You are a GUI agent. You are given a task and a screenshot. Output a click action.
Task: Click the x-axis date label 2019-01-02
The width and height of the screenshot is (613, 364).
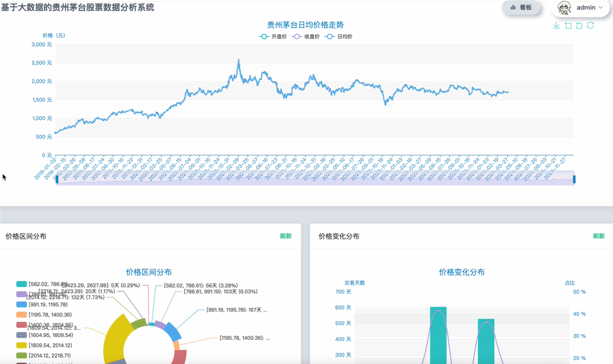pos(45,169)
